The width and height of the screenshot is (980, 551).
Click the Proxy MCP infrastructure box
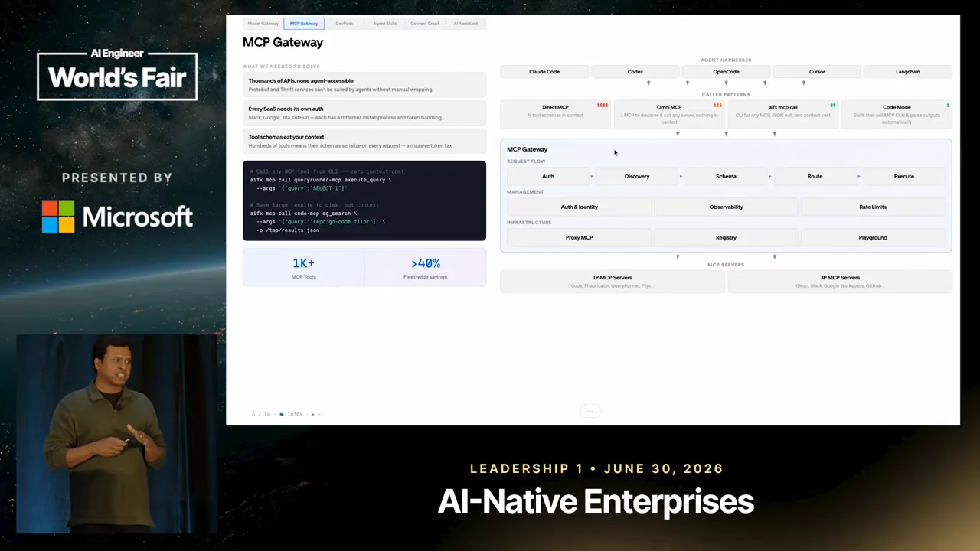pyautogui.click(x=579, y=238)
